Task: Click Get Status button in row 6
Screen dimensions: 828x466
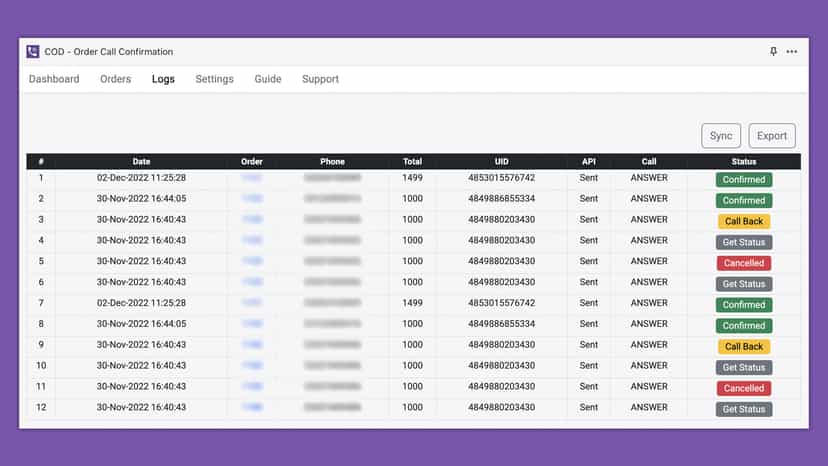Action: click(744, 284)
